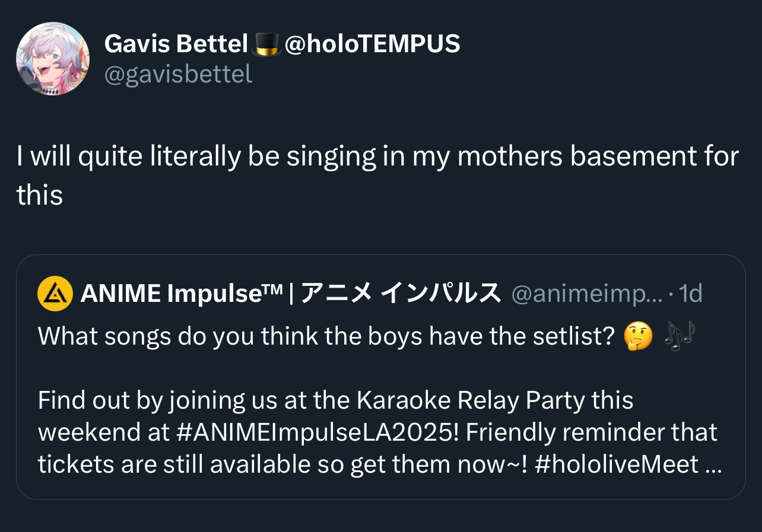The image size is (762, 532).
Task: Click the thinking face emoji
Action: coord(638,337)
